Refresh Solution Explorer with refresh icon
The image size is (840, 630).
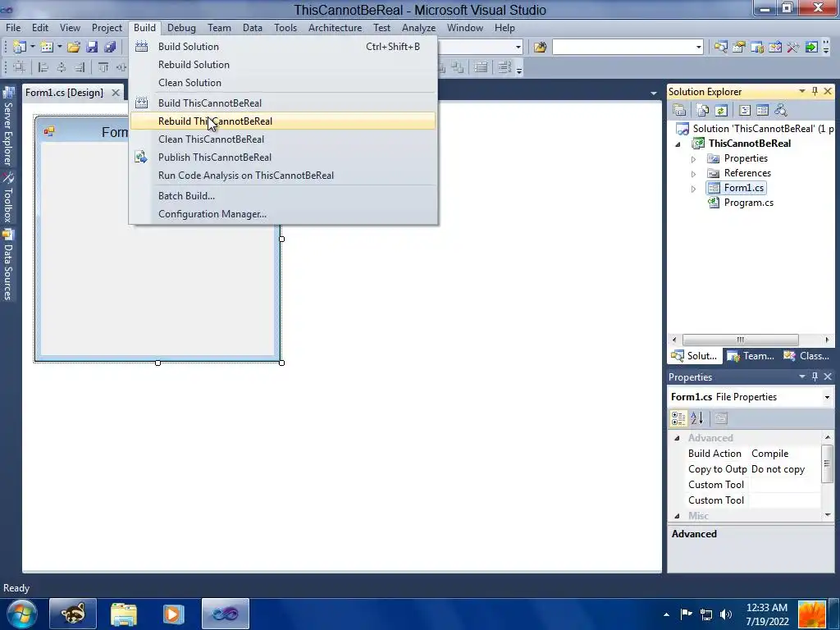[720, 111]
